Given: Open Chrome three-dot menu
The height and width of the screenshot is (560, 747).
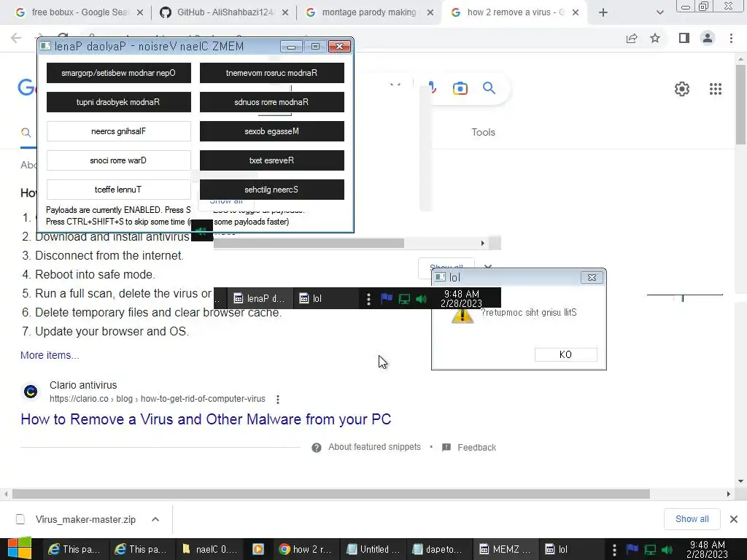Looking at the screenshot, I should pyautogui.click(x=731, y=38).
